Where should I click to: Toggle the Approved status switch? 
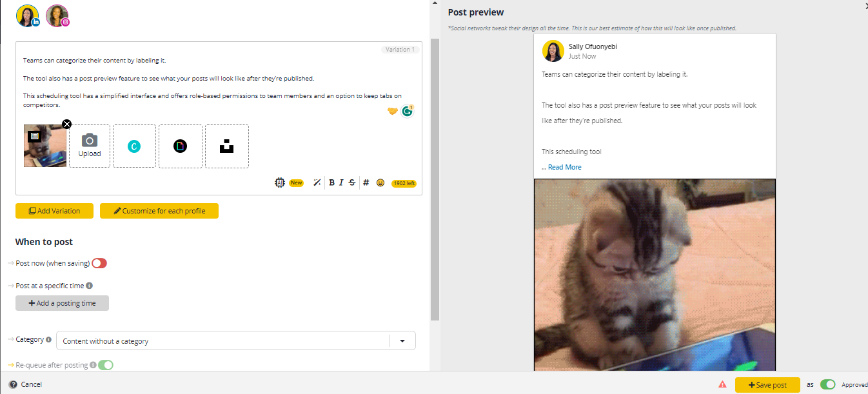(828, 384)
